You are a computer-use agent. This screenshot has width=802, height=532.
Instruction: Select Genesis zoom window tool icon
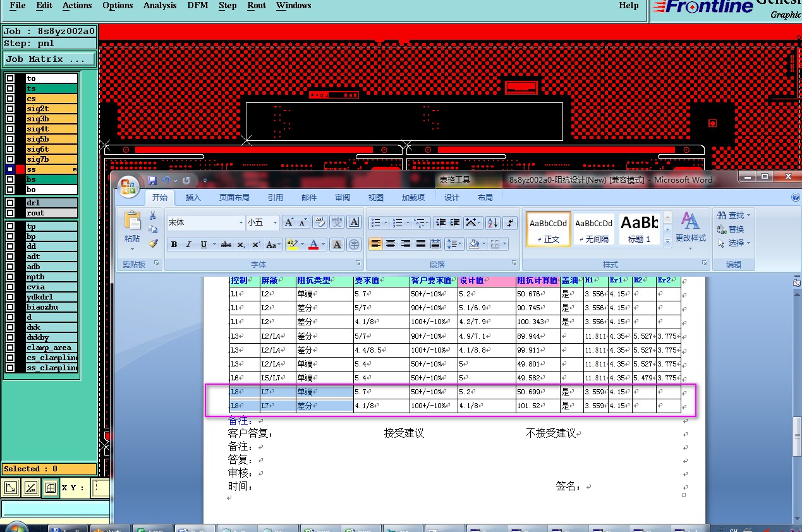[11, 488]
